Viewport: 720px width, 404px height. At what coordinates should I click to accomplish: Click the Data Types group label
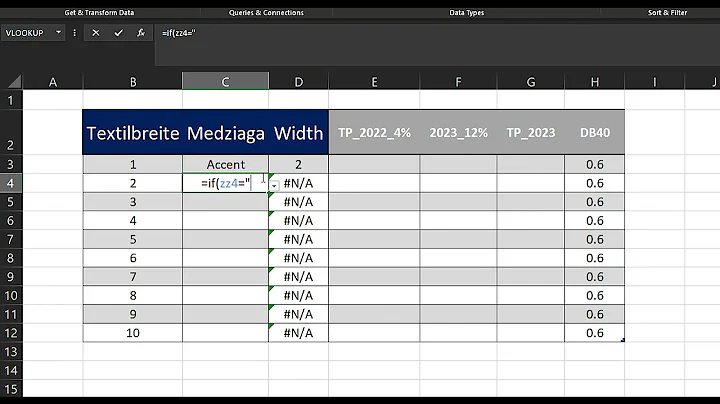click(x=467, y=12)
